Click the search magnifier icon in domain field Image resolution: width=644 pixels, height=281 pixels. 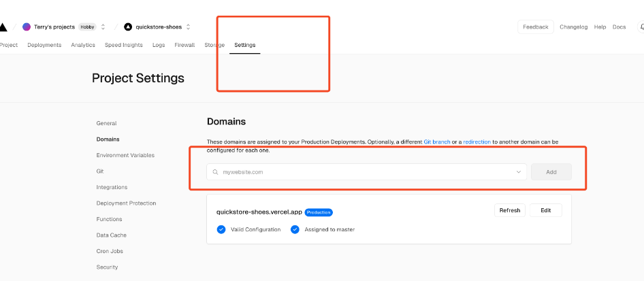[215, 172]
